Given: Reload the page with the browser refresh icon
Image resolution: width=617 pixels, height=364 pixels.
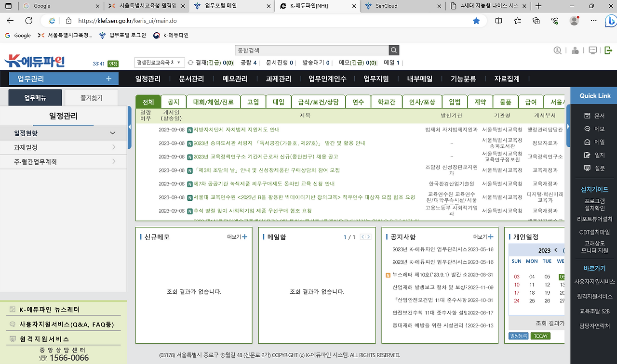Looking at the screenshot, I should coord(28,21).
